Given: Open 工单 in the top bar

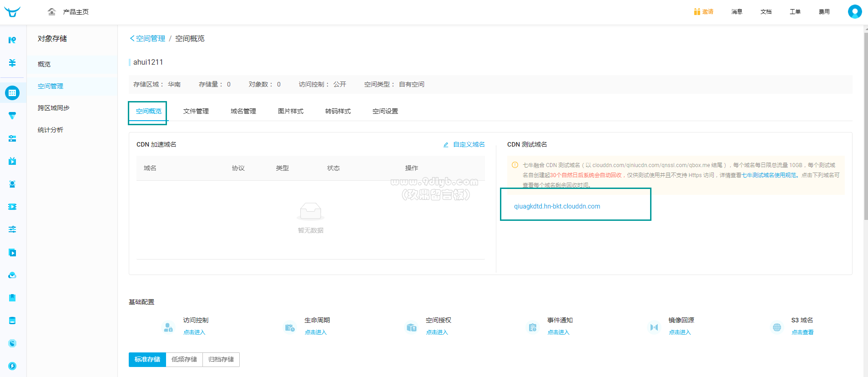Looking at the screenshot, I should 795,12.
